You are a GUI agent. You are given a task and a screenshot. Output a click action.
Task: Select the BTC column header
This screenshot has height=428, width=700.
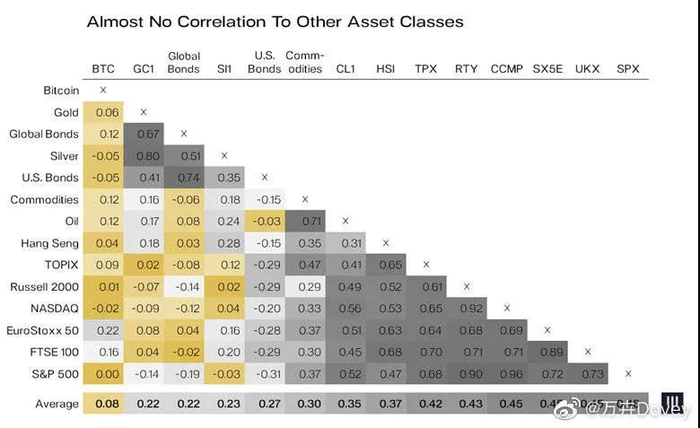pyautogui.click(x=103, y=69)
